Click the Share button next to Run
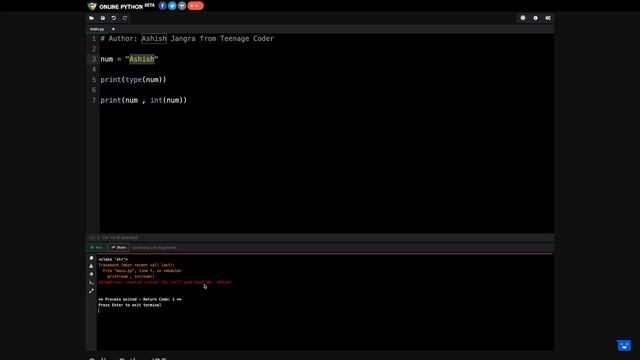Screen dimensions: 640x360 (119, 247)
